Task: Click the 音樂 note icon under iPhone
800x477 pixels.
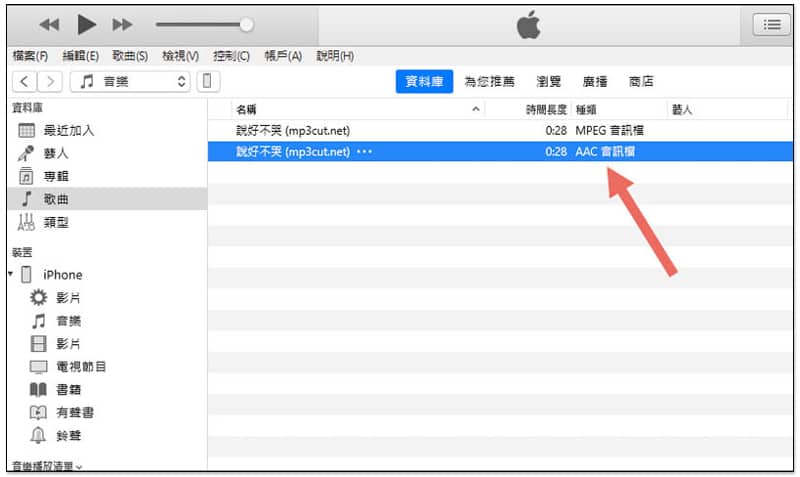Action: pyautogui.click(x=38, y=321)
